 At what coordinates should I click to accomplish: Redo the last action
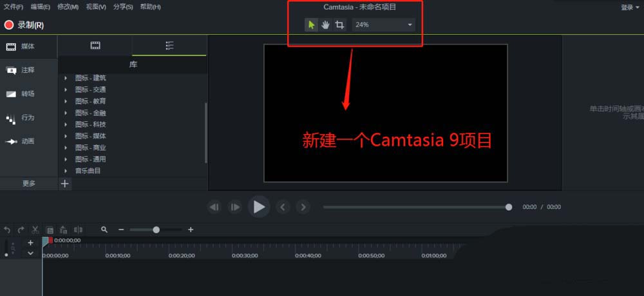point(21,230)
